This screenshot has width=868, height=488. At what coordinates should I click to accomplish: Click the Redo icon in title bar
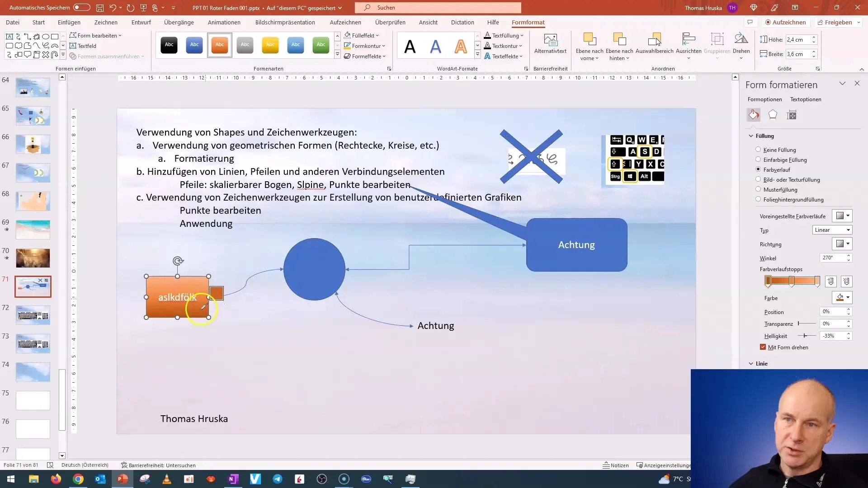tap(131, 8)
